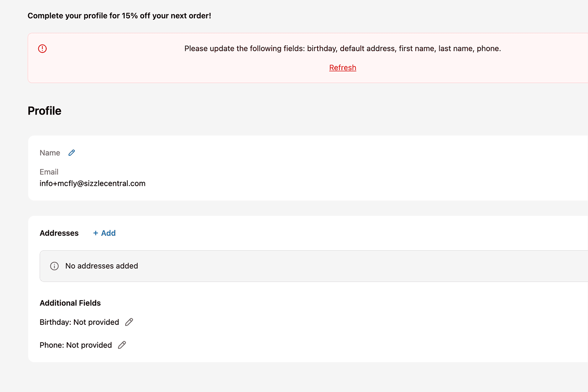This screenshot has width=588, height=392.
Task: Follow the red Refresh link
Action: (x=343, y=68)
